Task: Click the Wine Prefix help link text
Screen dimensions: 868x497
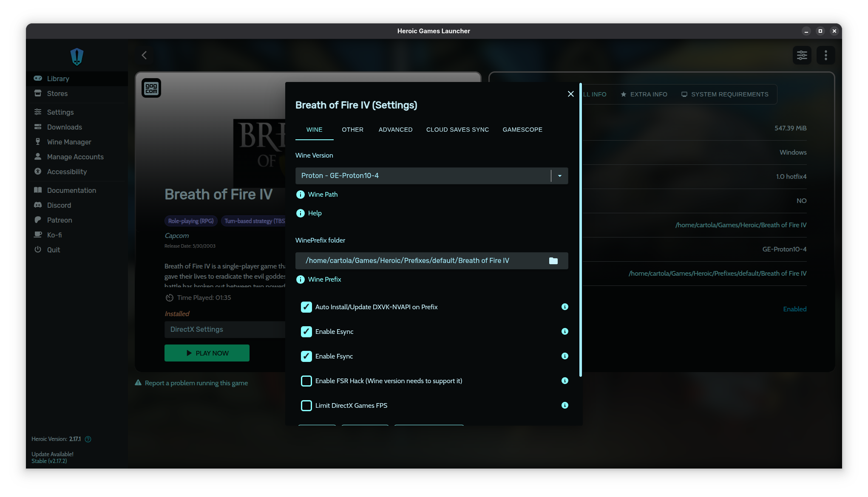Action: coord(325,280)
